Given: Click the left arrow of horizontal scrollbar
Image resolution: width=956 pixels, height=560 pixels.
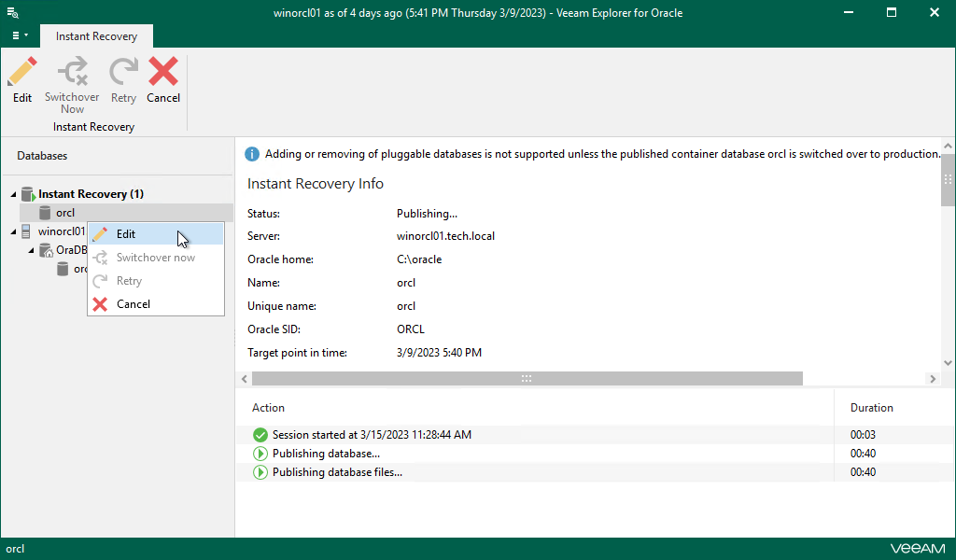Looking at the screenshot, I should click(x=245, y=379).
